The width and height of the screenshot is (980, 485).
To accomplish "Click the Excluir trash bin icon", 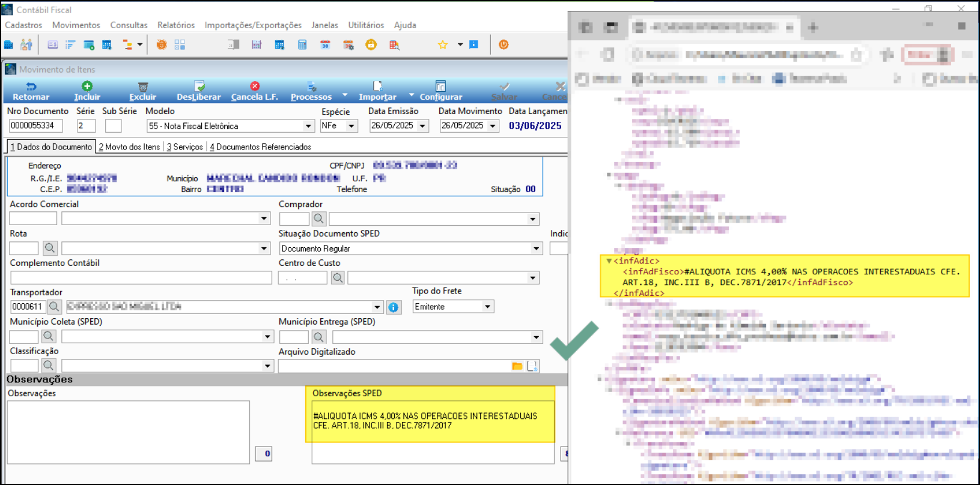I will pos(142,86).
